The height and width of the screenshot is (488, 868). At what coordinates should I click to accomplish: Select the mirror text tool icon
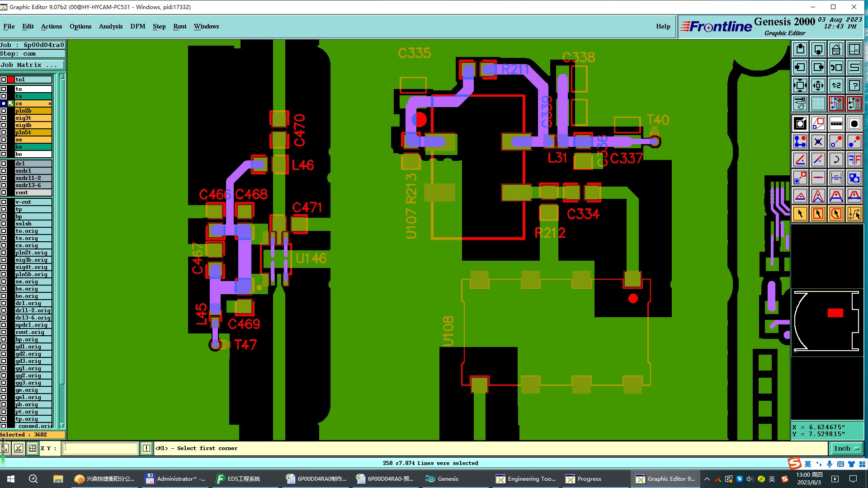pos(854,160)
